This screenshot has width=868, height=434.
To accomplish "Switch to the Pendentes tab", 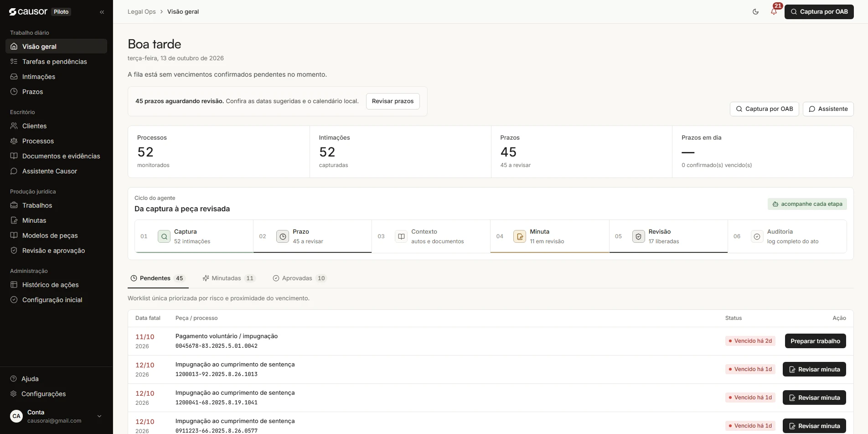I will [158, 278].
